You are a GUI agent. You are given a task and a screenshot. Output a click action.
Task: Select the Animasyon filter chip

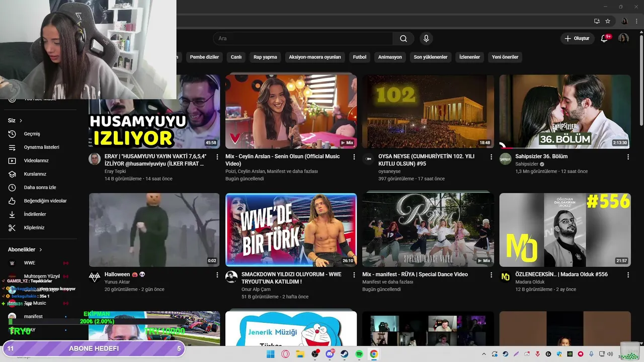point(390,57)
